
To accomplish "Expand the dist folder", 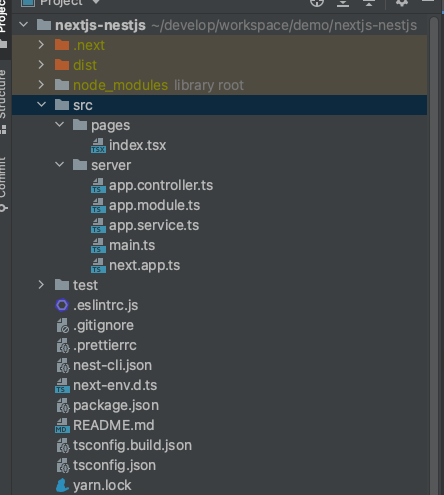I will [x=41, y=65].
